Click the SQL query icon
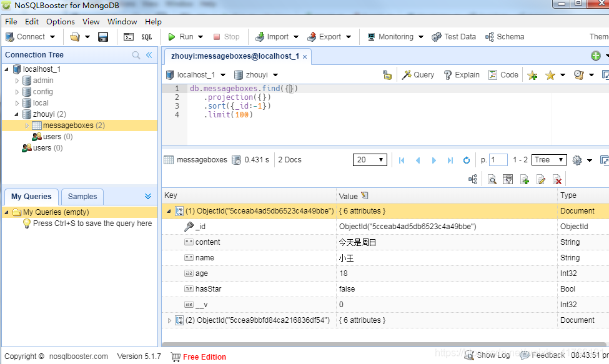The height and width of the screenshot is (364, 609). click(146, 37)
